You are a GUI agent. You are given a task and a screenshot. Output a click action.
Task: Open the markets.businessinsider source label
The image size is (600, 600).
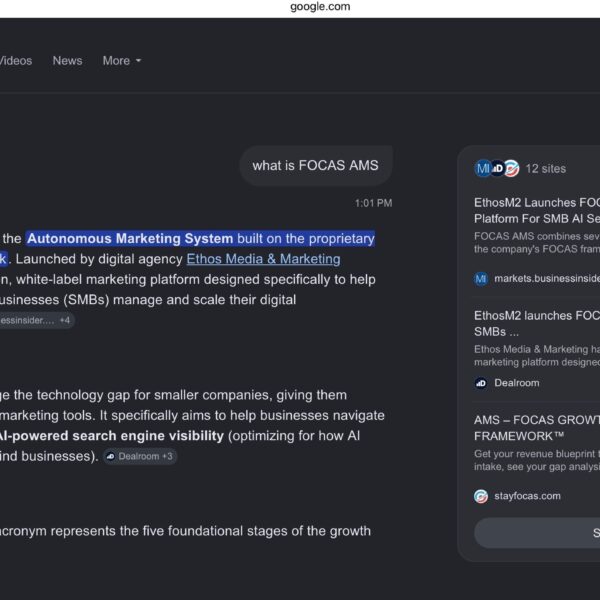click(x=547, y=279)
